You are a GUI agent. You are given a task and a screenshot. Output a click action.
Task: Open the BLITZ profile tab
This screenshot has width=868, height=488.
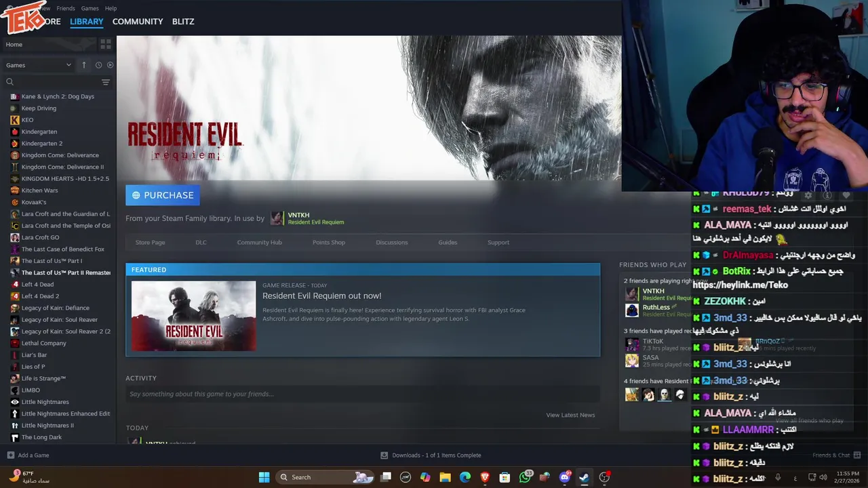(x=183, y=22)
